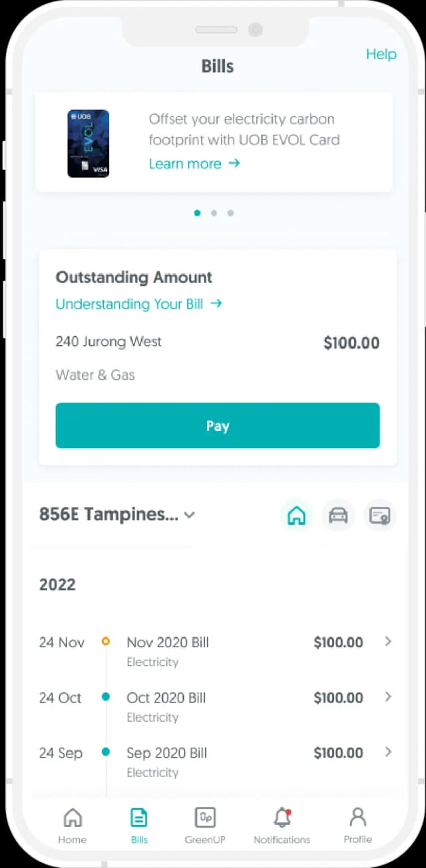The width and height of the screenshot is (426, 868).
Task: Open the certificate bills icon
Action: click(379, 515)
